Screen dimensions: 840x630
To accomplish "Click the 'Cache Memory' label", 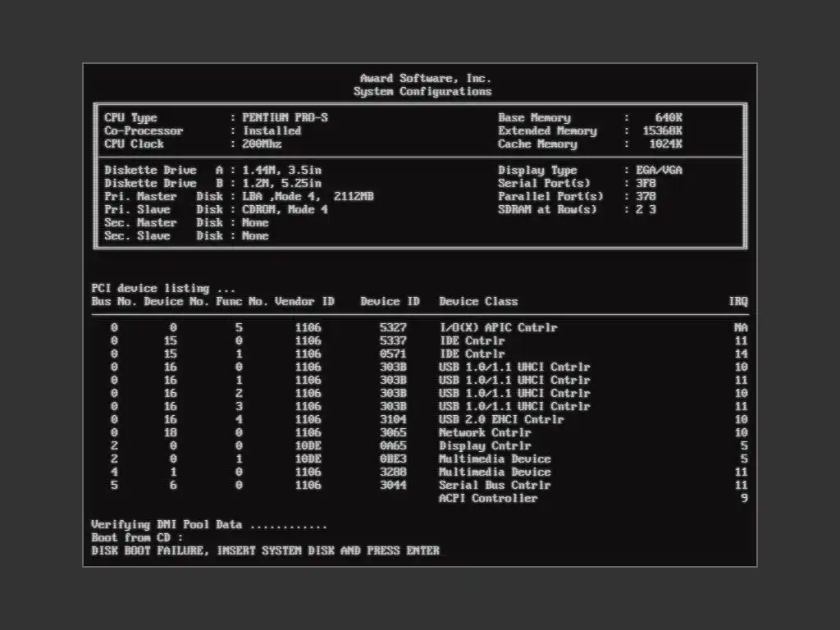I will pos(537,144).
